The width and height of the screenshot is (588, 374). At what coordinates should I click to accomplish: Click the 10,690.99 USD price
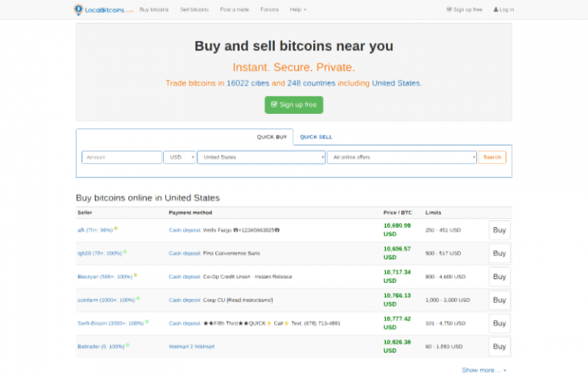[397, 230]
